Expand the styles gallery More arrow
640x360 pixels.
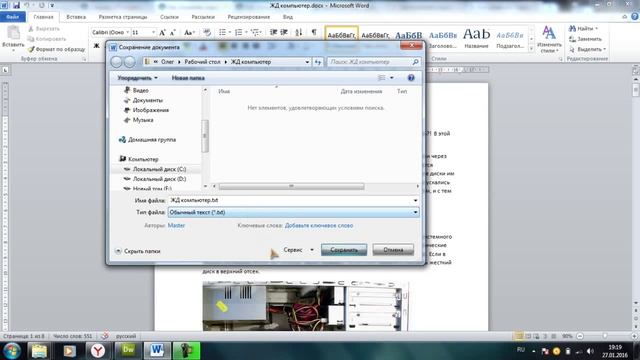tap(531, 49)
